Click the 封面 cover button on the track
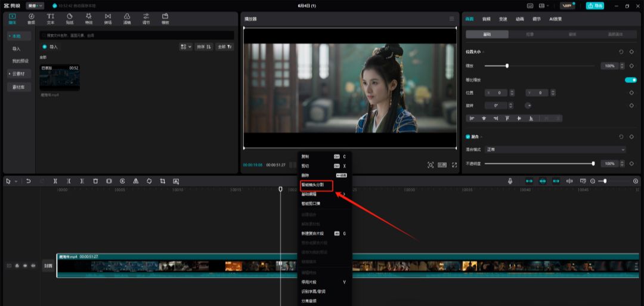The height and width of the screenshot is (306, 644). (x=48, y=266)
